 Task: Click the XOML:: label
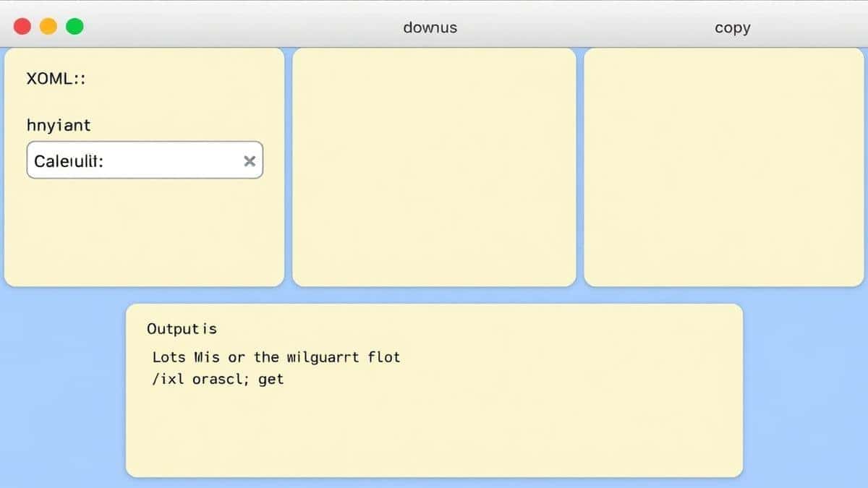pos(56,80)
